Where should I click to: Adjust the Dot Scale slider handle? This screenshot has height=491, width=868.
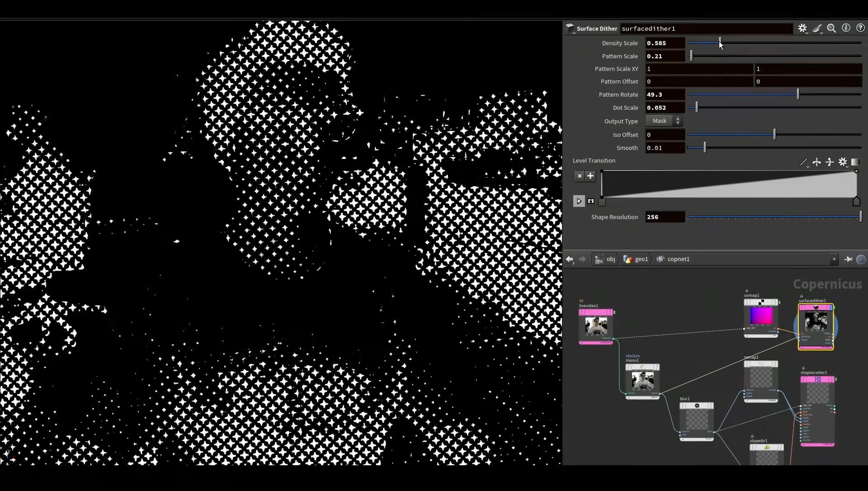point(697,108)
